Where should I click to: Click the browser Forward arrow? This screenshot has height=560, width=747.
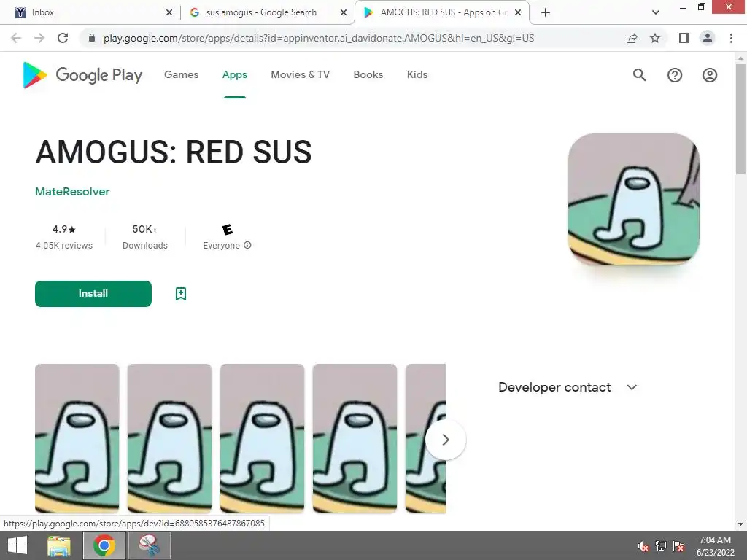point(39,38)
